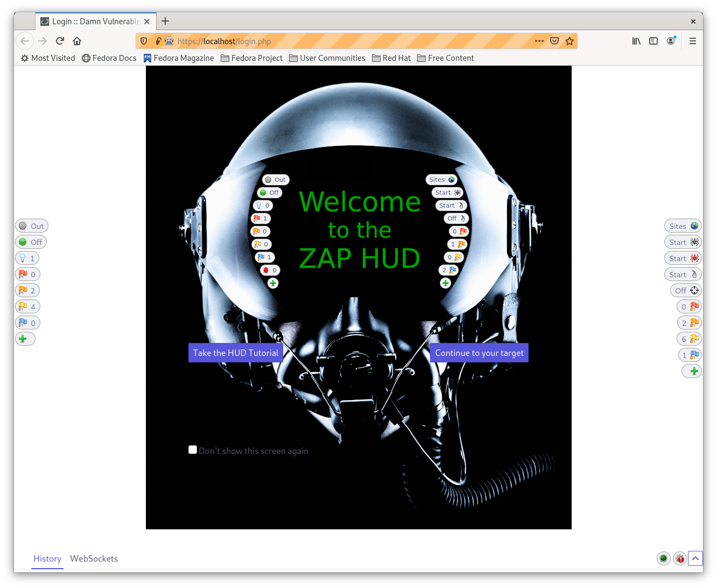Switch to the History tab
This screenshot has height=588, width=717.
pyautogui.click(x=47, y=559)
